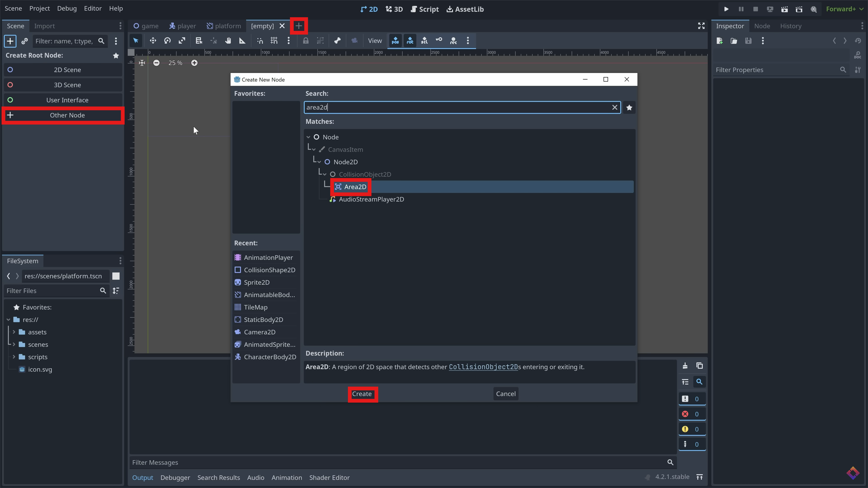Open the Debug menu

[67, 8]
